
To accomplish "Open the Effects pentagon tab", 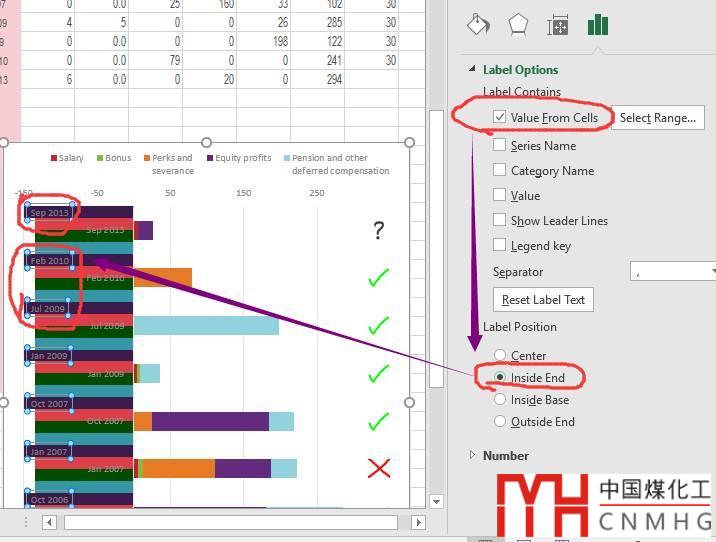I will (518, 25).
